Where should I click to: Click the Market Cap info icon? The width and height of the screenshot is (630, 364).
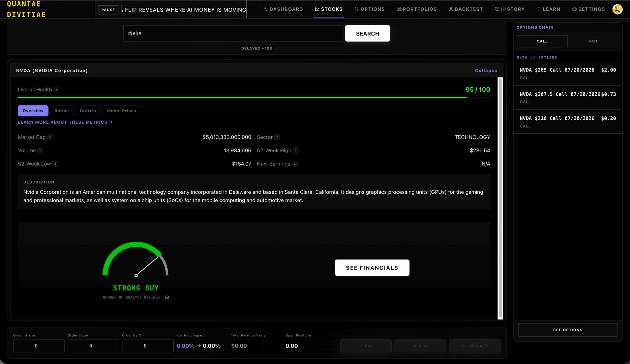pos(50,137)
